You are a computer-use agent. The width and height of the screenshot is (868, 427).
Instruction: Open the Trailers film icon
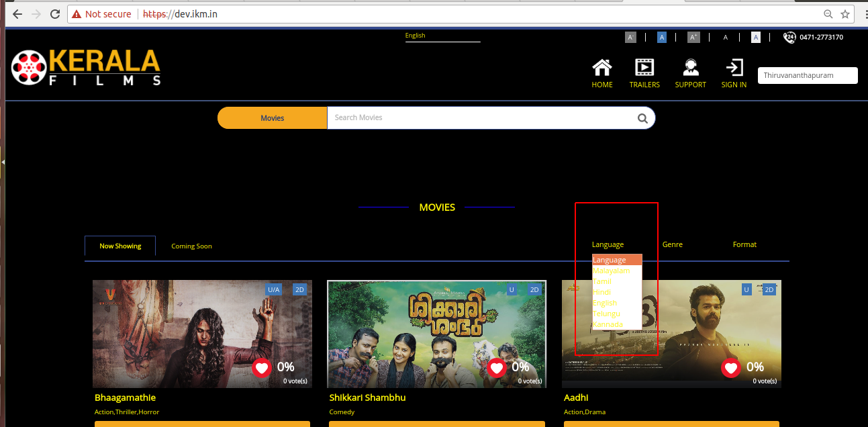(x=644, y=68)
